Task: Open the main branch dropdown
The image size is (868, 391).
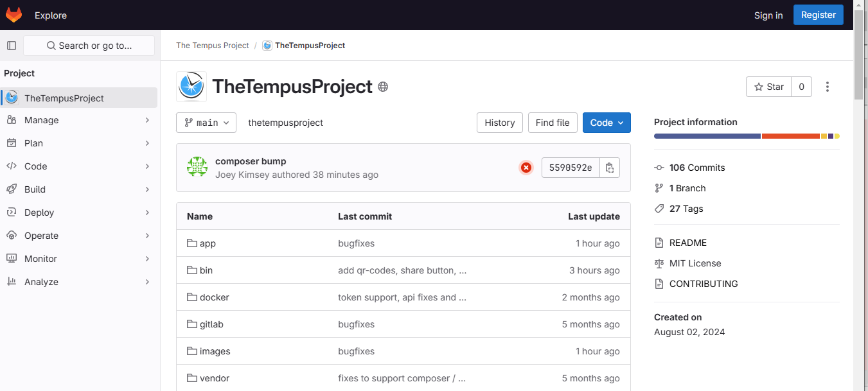Action: [x=206, y=123]
